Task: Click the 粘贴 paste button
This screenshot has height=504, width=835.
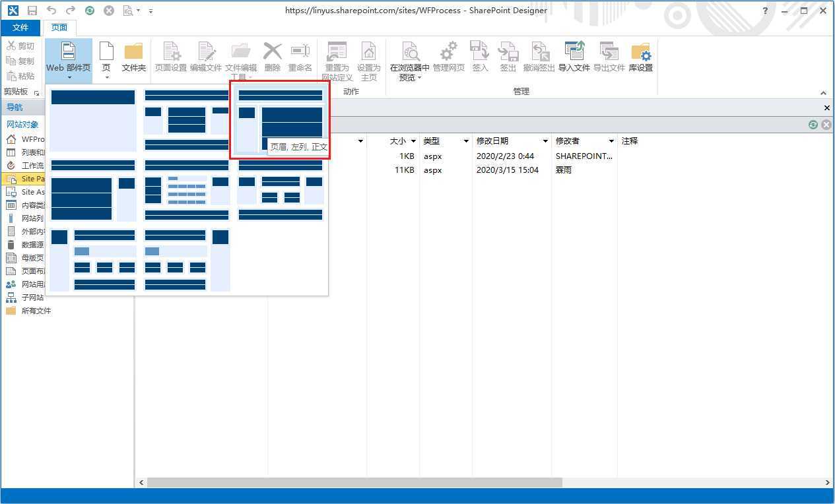Action: 20,76
